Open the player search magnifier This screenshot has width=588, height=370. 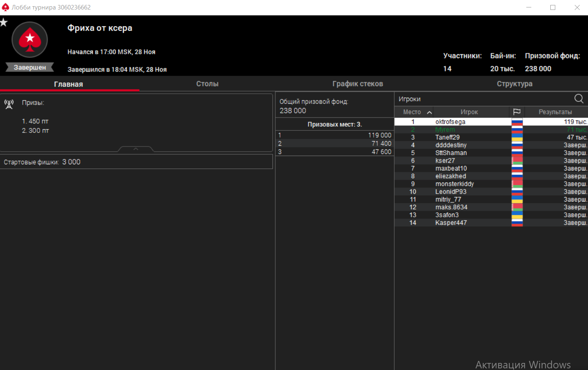[x=578, y=99]
